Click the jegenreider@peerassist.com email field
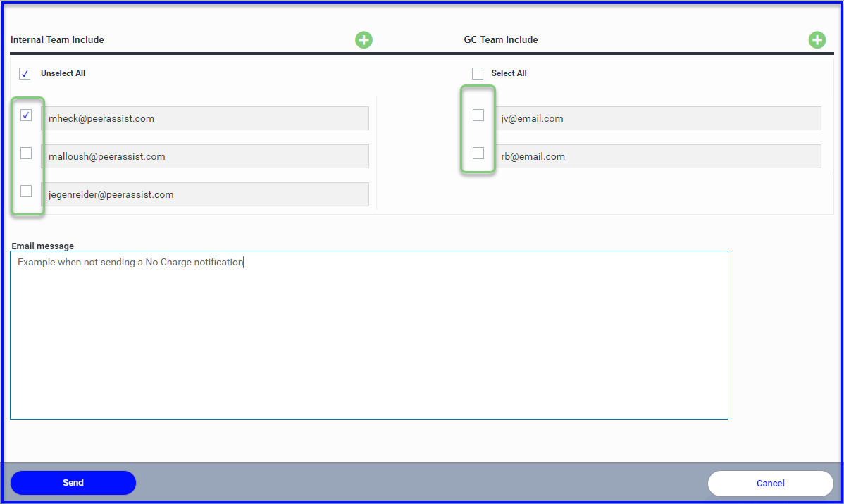The image size is (844, 504). (x=205, y=195)
